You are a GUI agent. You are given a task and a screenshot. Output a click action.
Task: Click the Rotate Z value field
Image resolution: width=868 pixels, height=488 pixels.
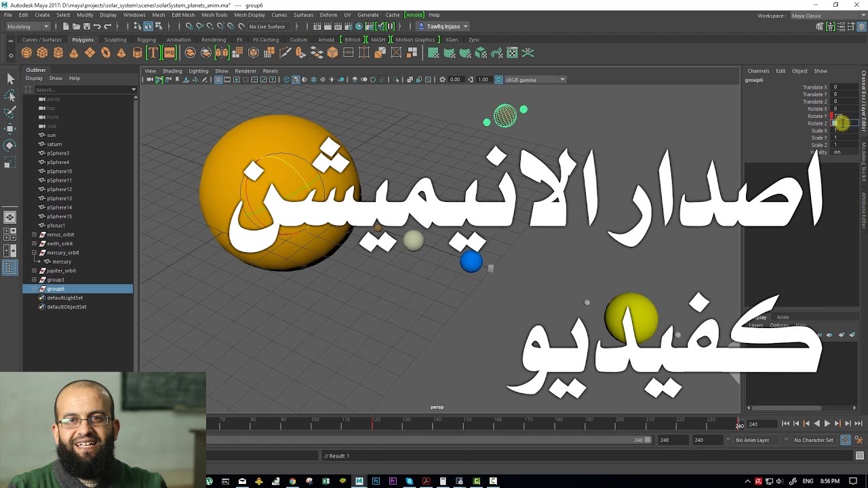click(845, 123)
